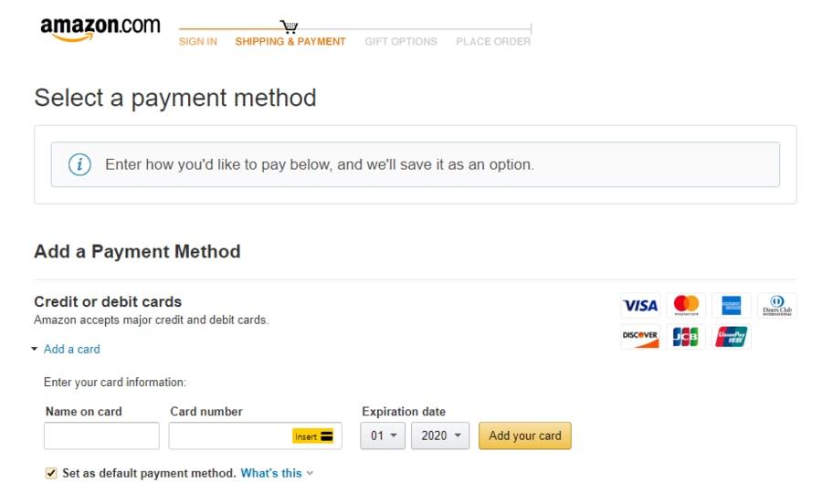Screen dimensions: 822x504
Task: Click the Discover card logo
Action: [640, 336]
